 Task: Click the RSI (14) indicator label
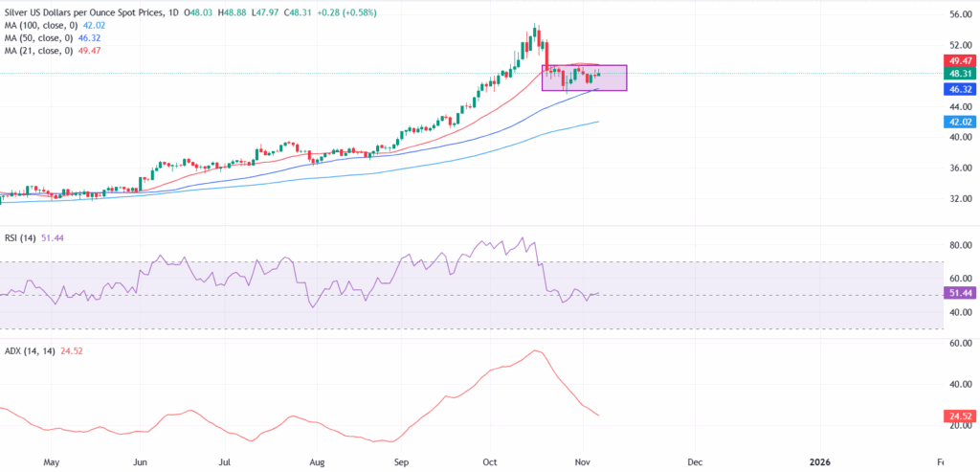point(25,237)
